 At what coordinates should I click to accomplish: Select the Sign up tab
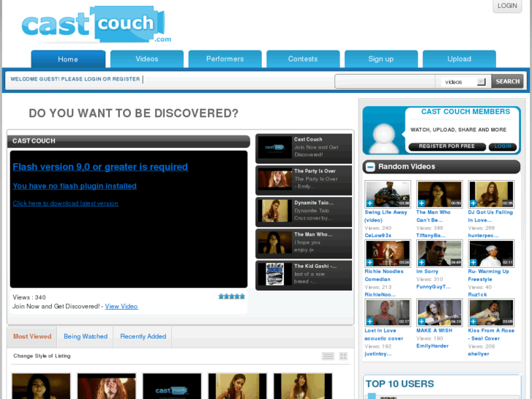[x=381, y=59]
